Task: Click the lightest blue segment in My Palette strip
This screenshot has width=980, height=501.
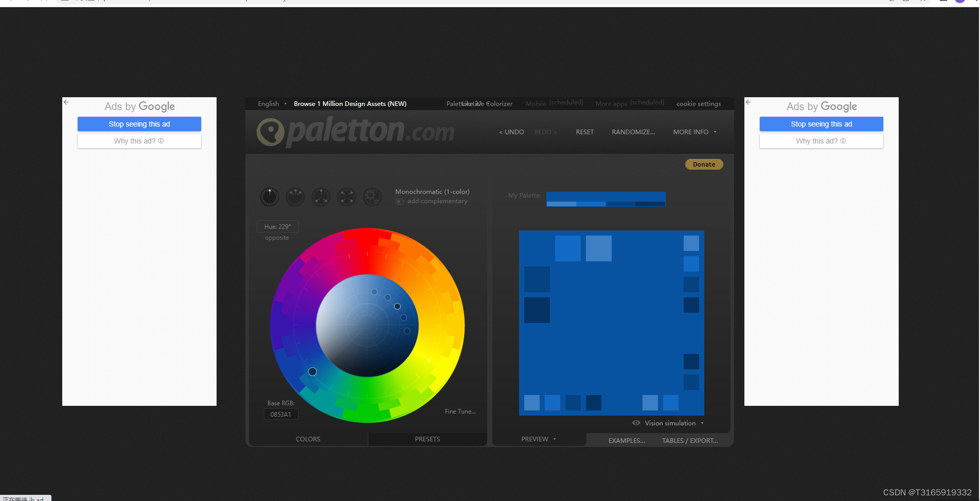Action: tap(561, 204)
